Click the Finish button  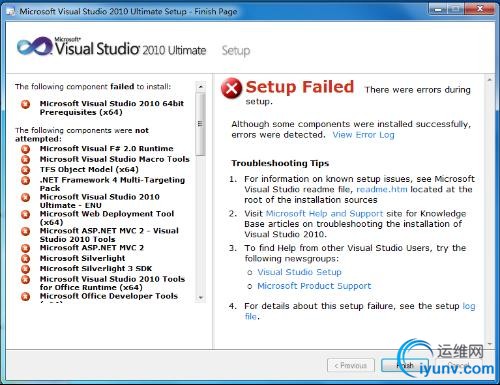click(x=405, y=365)
